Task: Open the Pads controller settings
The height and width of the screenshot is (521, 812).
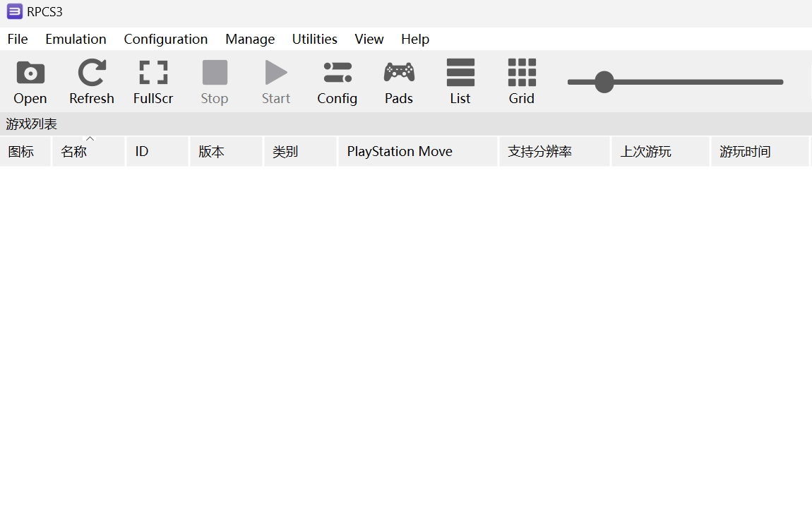Action: tap(398, 81)
